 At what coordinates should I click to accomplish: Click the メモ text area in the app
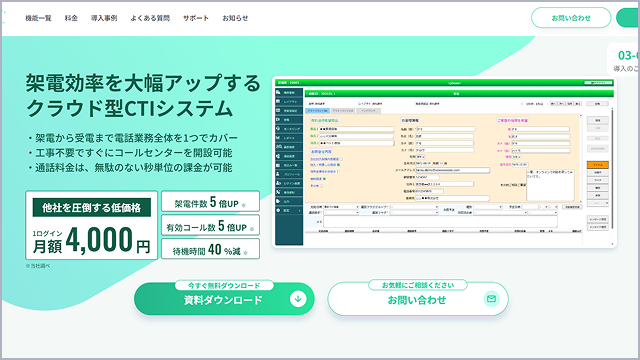(440, 222)
